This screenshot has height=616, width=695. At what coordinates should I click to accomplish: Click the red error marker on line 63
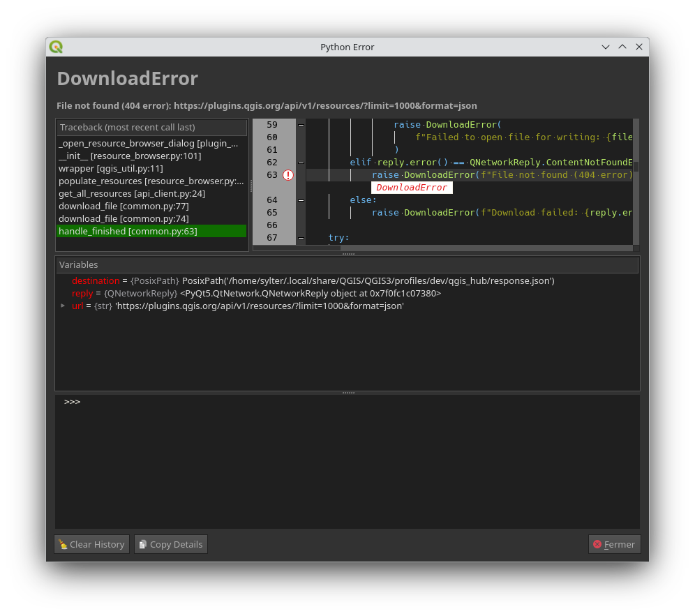288,175
